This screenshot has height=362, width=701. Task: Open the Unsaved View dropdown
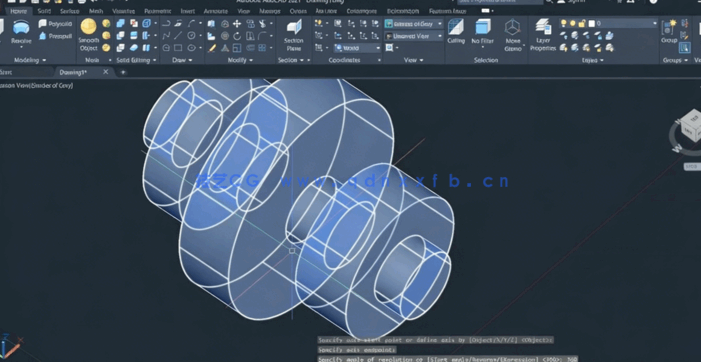click(x=414, y=36)
